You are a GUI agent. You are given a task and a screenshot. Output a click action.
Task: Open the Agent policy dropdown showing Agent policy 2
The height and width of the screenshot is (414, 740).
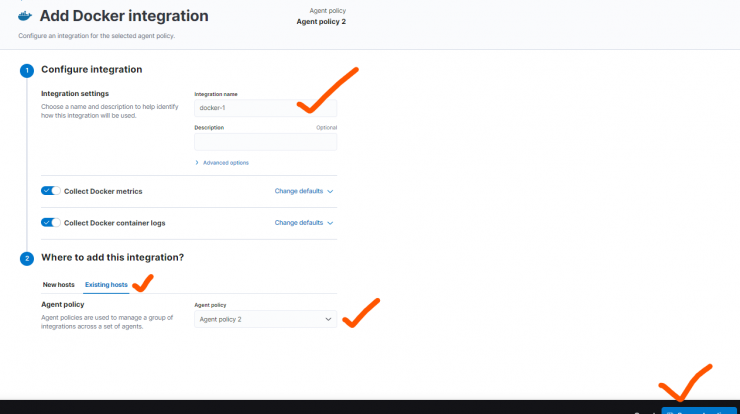pyautogui.click(x=265, y=319)
